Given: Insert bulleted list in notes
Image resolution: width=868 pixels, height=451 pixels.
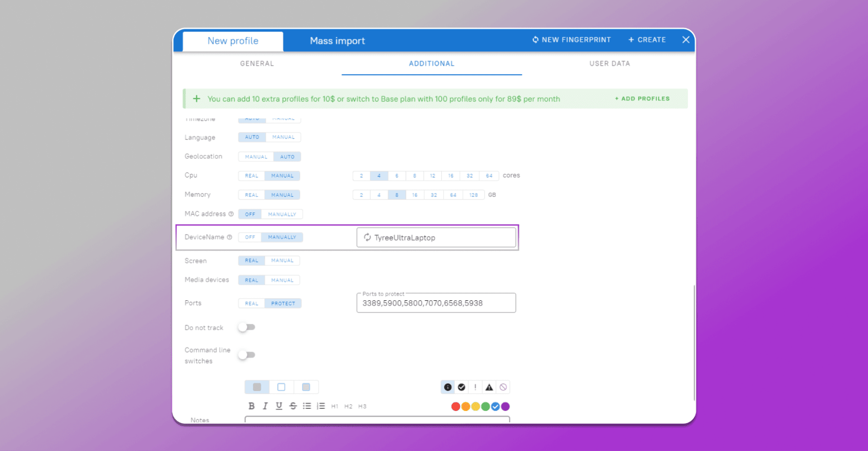Looking at the screenshot, I should coord(307,406).
